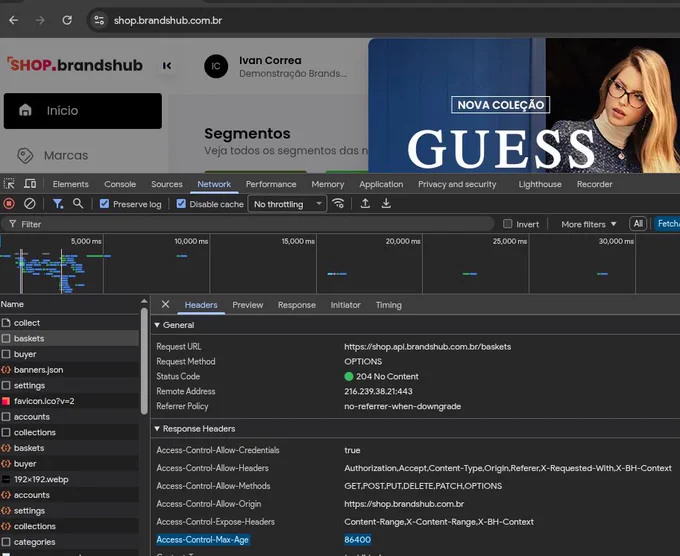The height and width of the screenshot is (556, 680).
Task: Click the browser address bar URL
Action: coord(168,20)
